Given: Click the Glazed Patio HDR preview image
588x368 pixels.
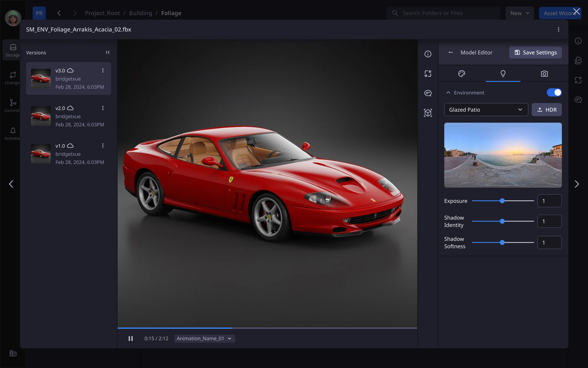Looking at the screenshot, I should point(503,155).
